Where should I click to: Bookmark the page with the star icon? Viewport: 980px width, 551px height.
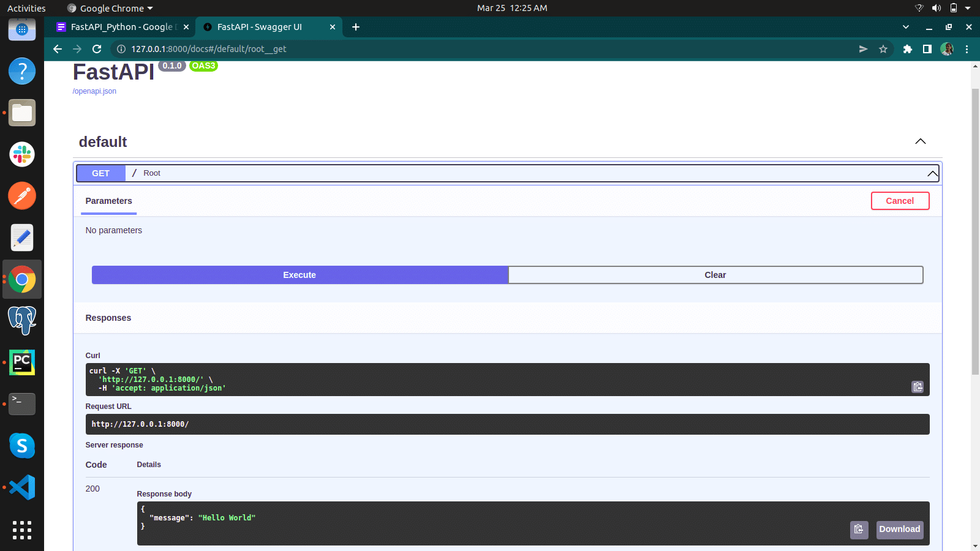click(x=883, y=49)
